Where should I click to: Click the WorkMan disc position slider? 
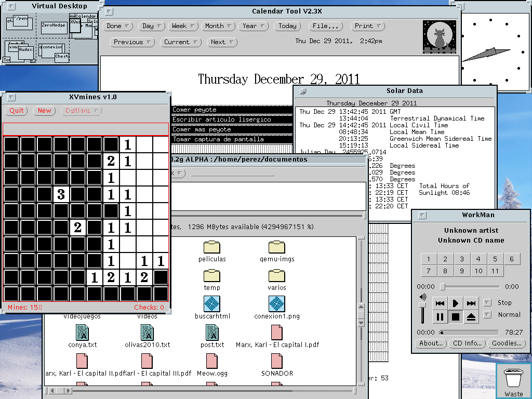pyautogui.click(x=469, y=332)
